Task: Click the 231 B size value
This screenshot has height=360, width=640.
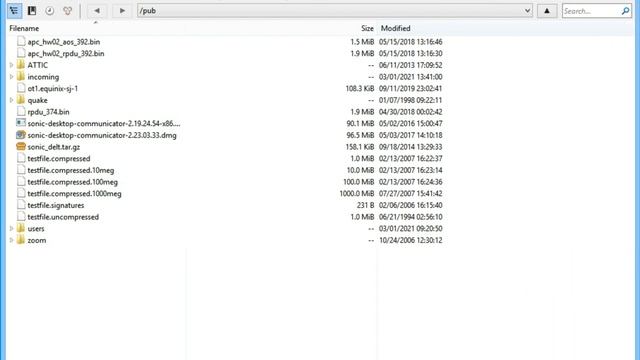Action: pos(365,205)
